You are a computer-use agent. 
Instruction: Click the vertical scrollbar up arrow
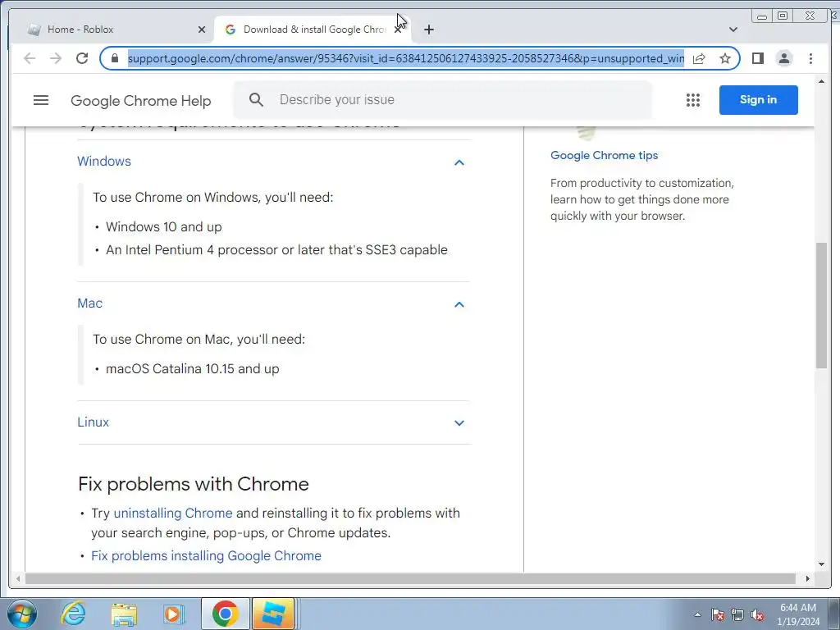point(821,81)
